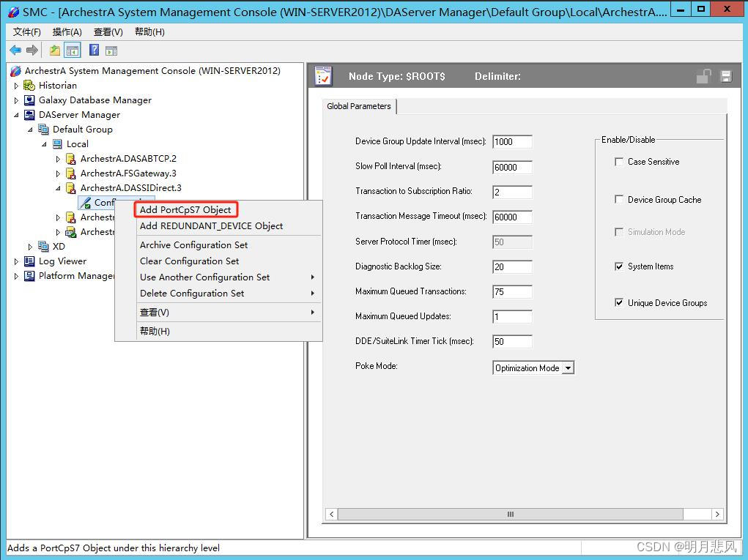
Task: Select Archive Configuration Set
Action: [x=193, y=245]
